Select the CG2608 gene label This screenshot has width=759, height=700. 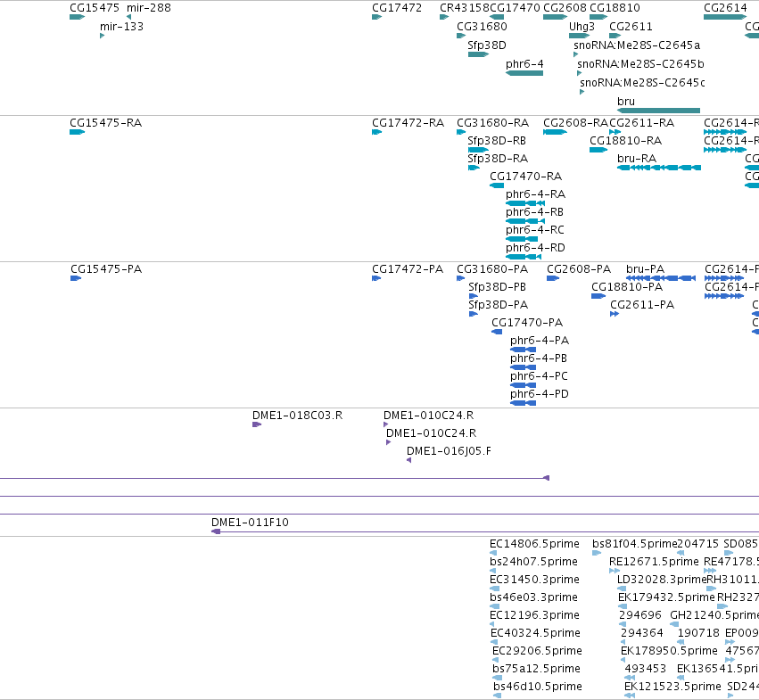pyautogui.click(x=565, y=8)
